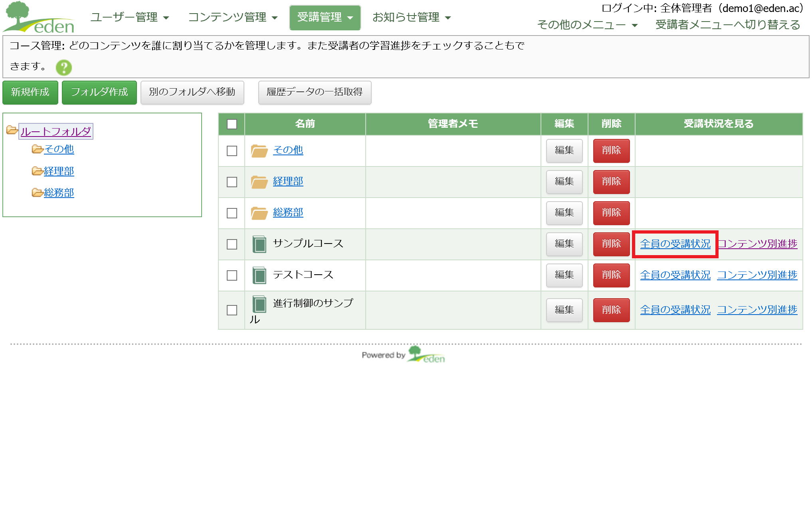
Task: Click the ルートフォルダ folder icon in tree
Action: point(12,130)
